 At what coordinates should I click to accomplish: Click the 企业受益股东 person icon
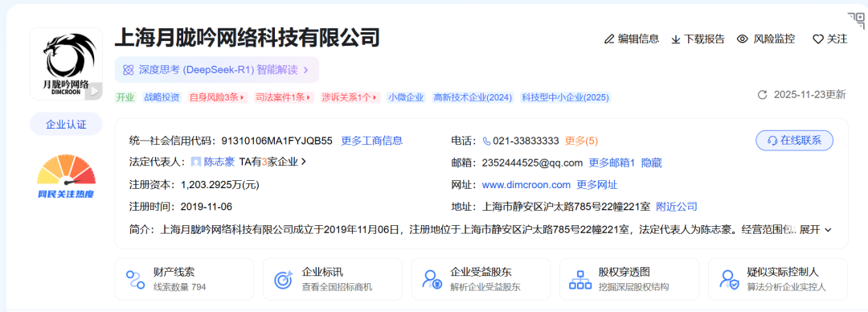coord(432,279)
